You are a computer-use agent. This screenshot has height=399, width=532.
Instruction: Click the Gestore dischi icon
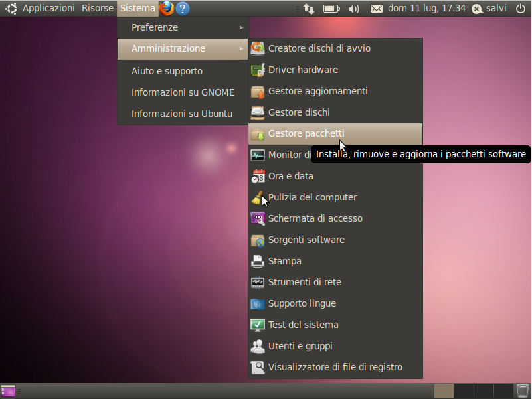[258, 113]
